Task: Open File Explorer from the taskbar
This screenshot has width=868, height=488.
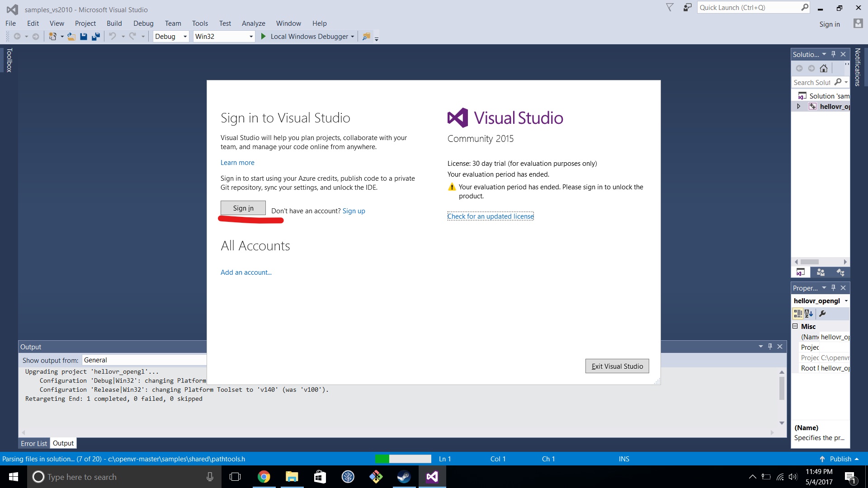Action: 292,477
